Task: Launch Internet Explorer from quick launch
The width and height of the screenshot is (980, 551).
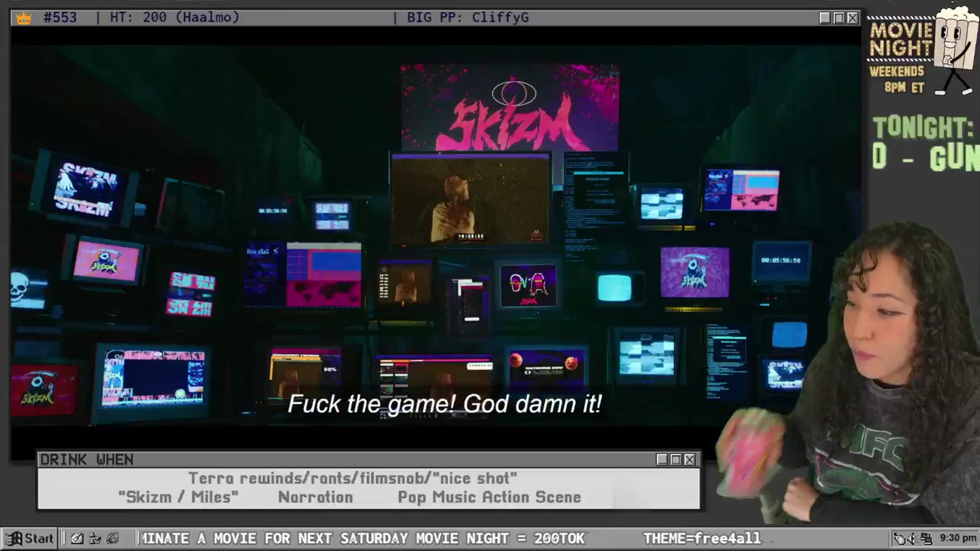Action: point(113,538)
